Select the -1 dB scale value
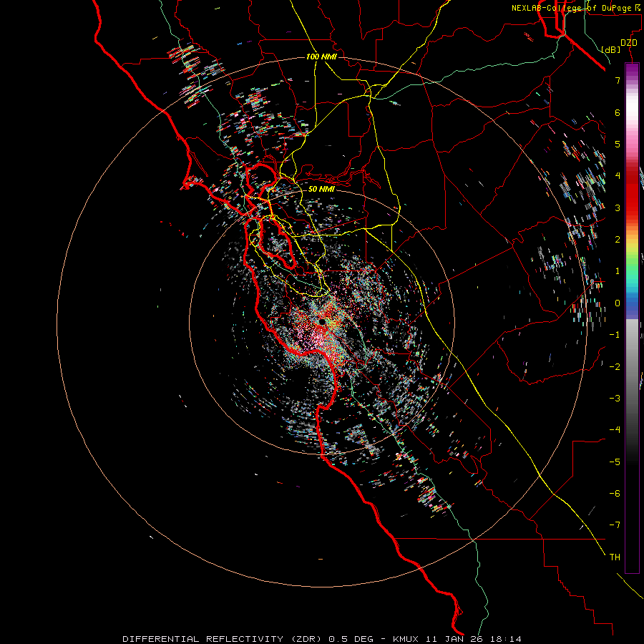This screenshot has width=644, height=644. [x=615, y=335]
